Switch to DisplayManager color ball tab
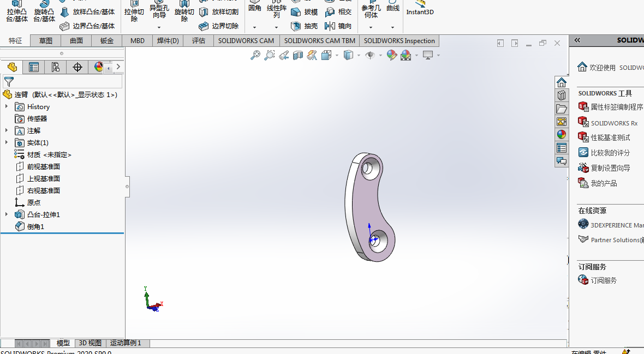 pos(98,67)
